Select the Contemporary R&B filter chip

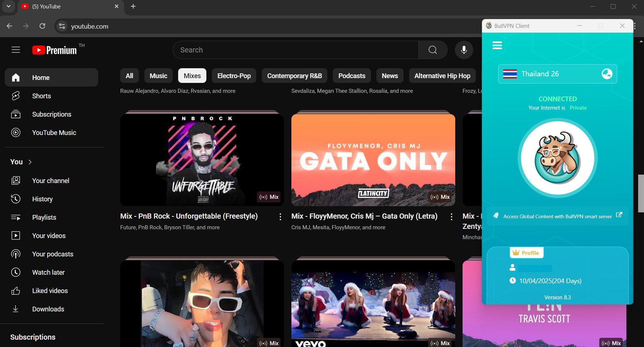pos(295,76)
